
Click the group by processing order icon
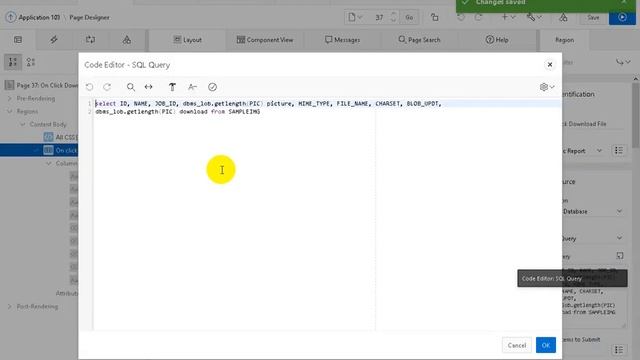click(x=13, y=62)
